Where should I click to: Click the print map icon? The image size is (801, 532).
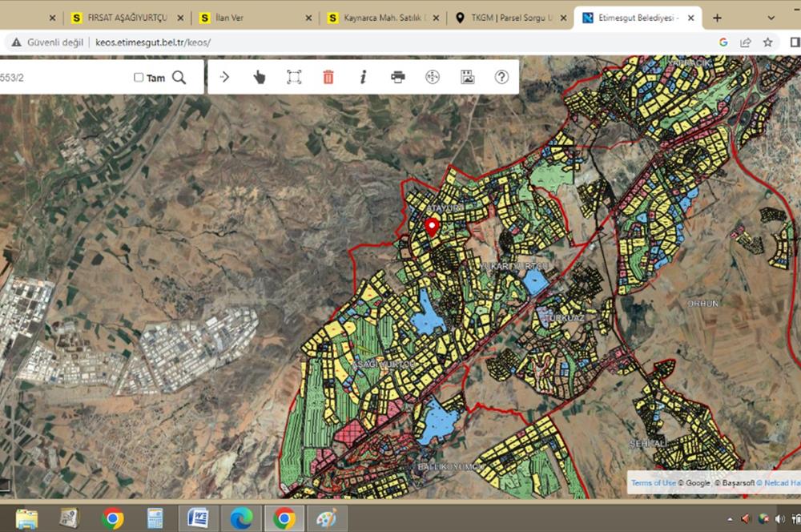click(398, 77)
